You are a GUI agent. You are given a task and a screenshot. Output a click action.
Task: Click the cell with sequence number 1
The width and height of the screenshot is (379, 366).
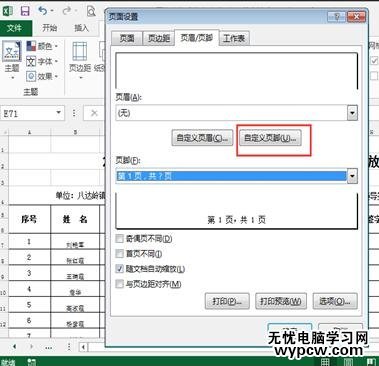tap(29, 241)
